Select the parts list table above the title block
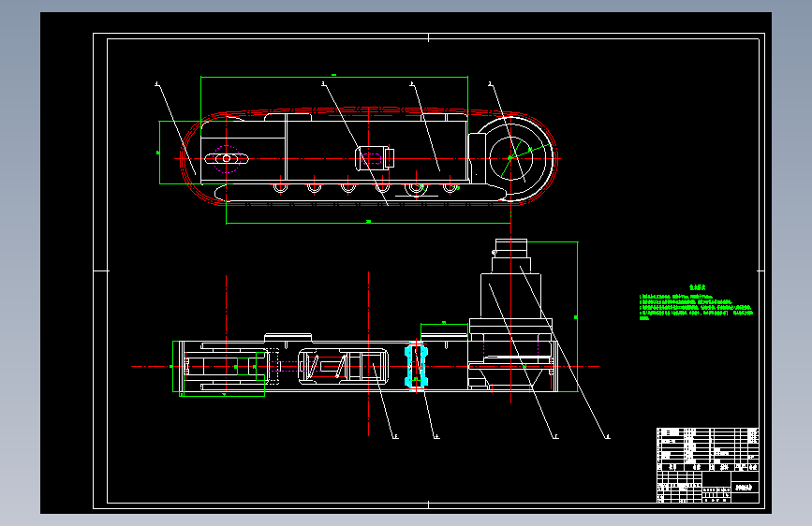Image resolution: width=812 pixels, height=526 pixels. pos(708,449)
